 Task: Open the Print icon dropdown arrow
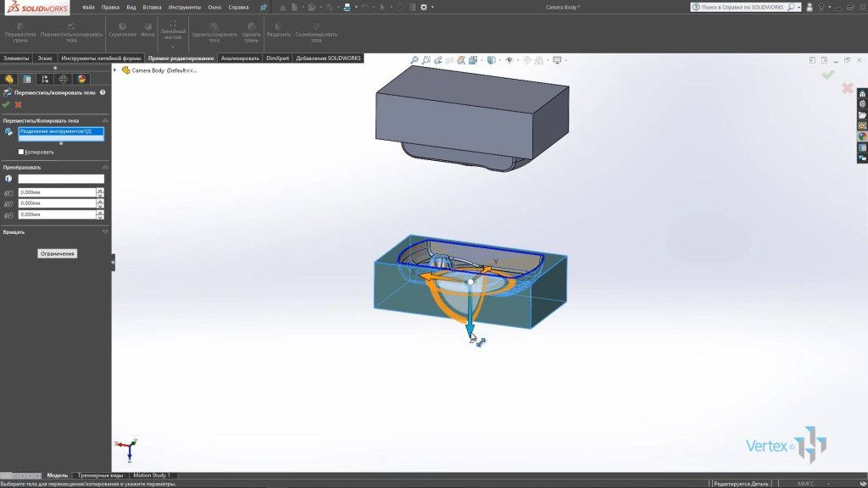point(356,7)
